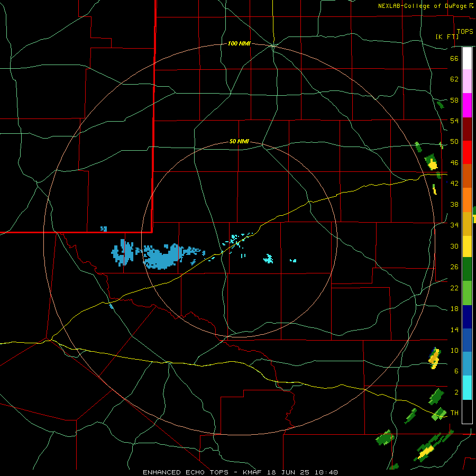Click the 100 NMI range ring label

click(x=239, y=44)
